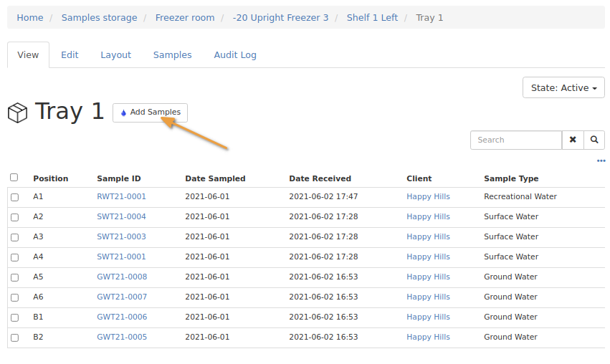The height and width of the screenshot is (364, 610).
Task: Open the State: Active dropdown
Action: click(563, 88)
